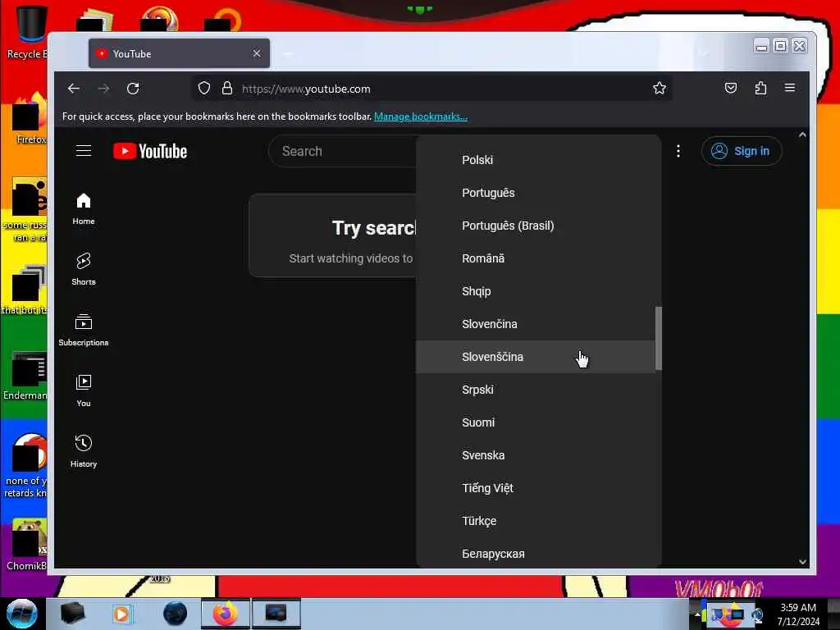Choose Suomi language
The width and height of the screenshot is (840, 630).
(x=536, y=422)
